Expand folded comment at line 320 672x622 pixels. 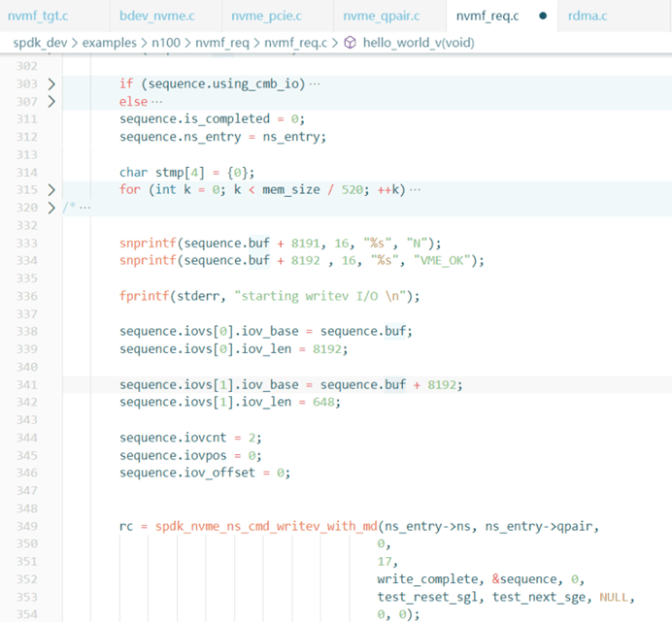(x=51, y=208)
